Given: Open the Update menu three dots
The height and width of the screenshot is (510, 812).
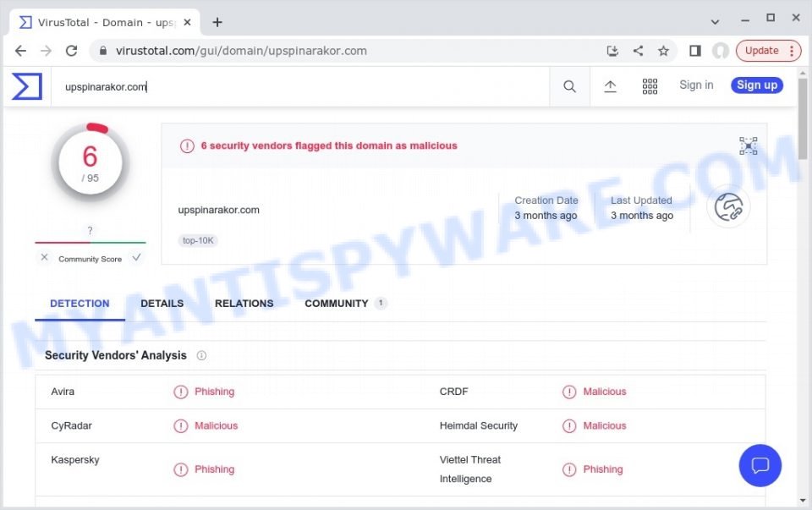Looking at the screenshot, I should 792,51.
